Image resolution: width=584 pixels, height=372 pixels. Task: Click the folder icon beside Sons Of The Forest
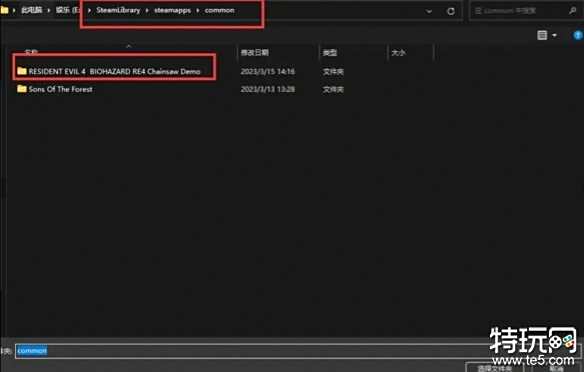(x=22, y=89)
